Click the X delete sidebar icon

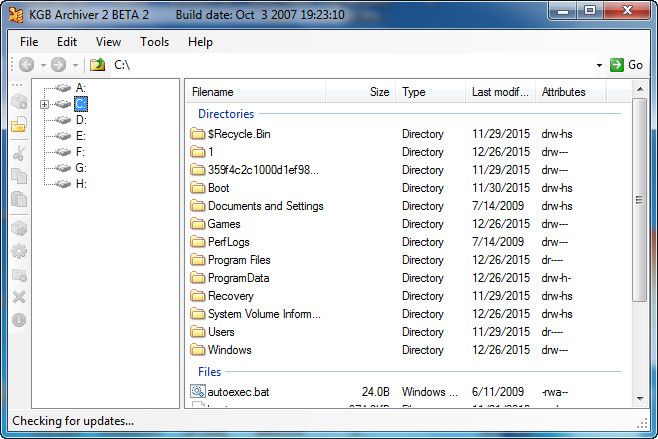pos(19,297)
